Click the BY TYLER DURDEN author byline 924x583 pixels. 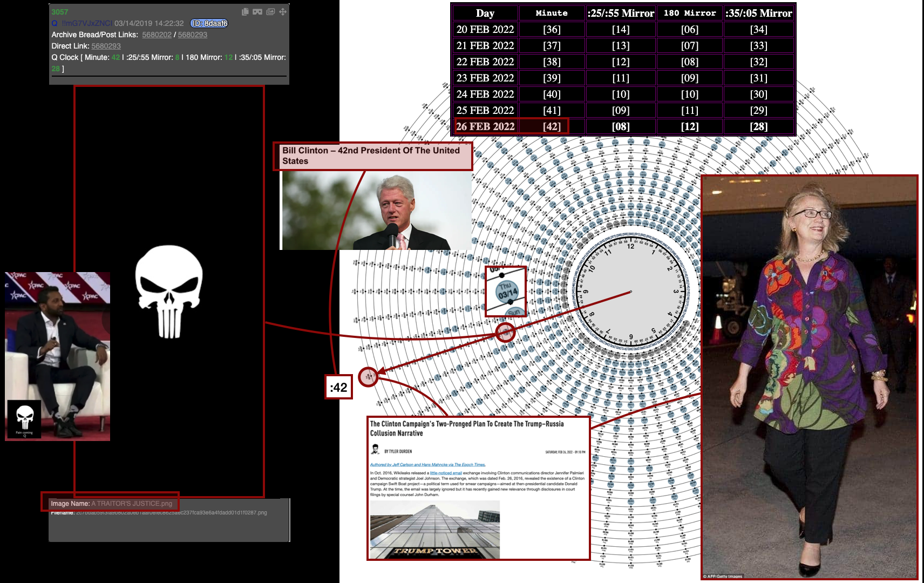coord(398,451)
